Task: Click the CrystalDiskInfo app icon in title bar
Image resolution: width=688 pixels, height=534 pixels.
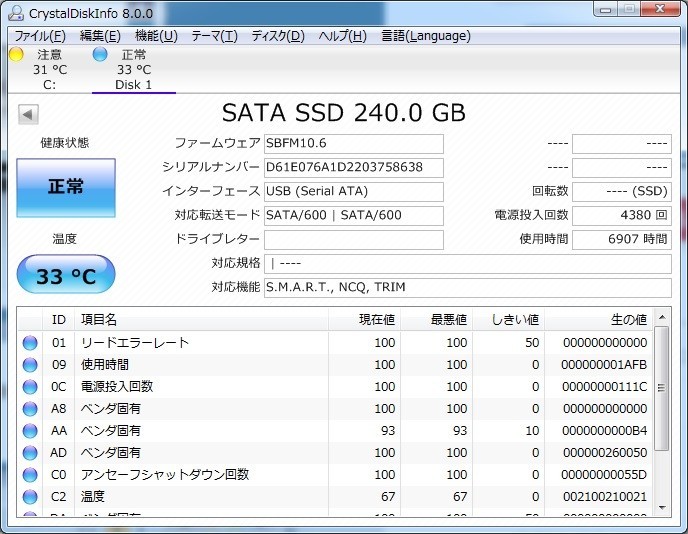Action: pyautogui.click(x=16, y=13)
